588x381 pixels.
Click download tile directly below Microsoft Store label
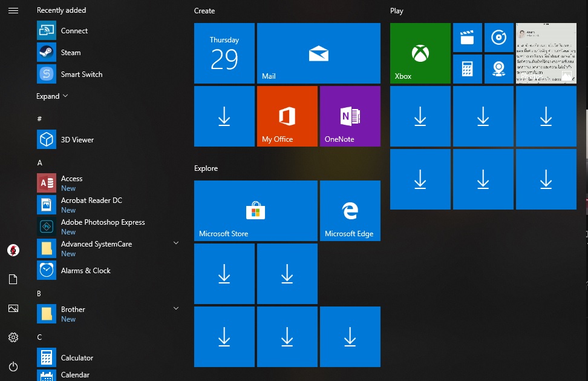[x=224, y=274]
